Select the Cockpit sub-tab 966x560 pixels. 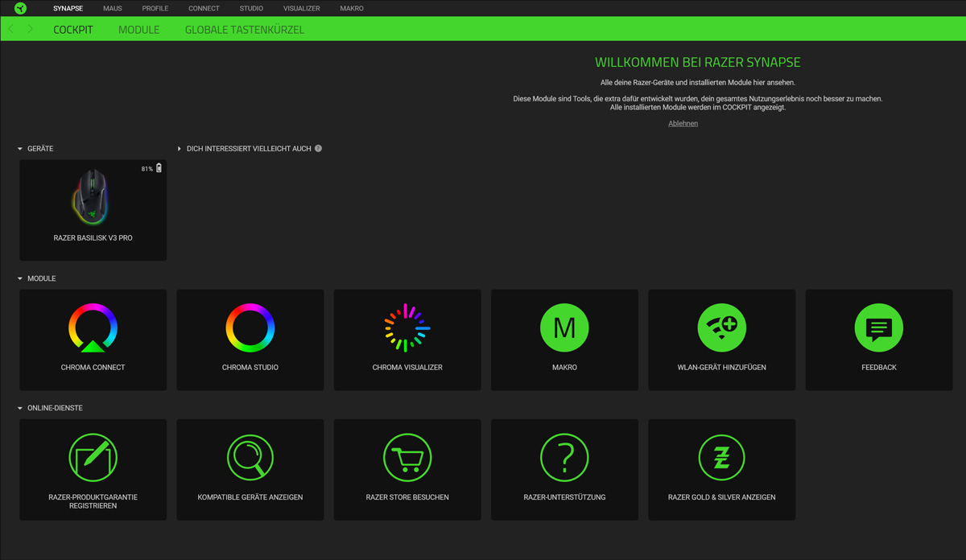click(73, 30)
